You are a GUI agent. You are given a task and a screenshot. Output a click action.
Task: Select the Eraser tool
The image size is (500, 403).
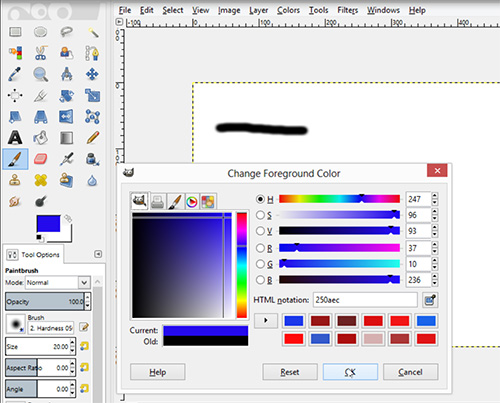coord(41,159)
